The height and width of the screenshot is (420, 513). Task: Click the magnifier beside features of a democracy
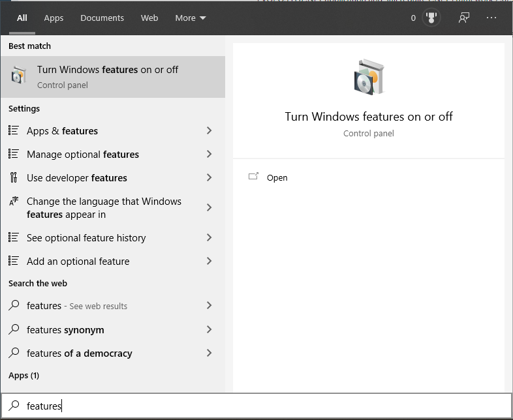click(14, 353)
